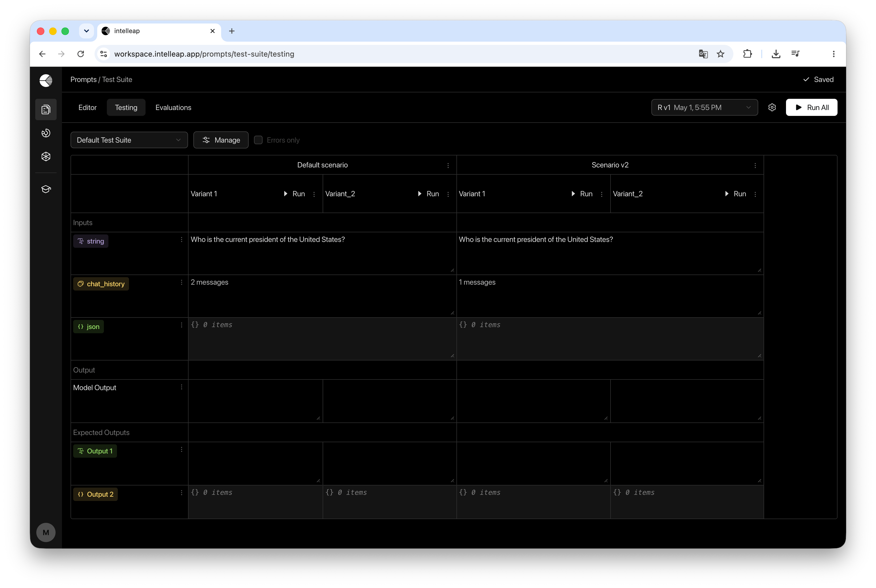Edit Default scenario json 0 items cell
Viewport: 876px width, 588px height.
click(322, 339)
